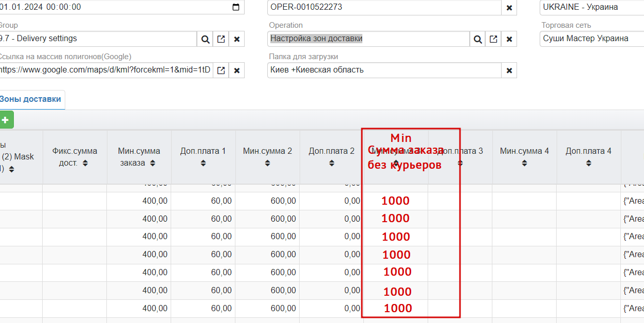644x323 pixels.
Task: Clear the Group field value
Action: [x=237, y=39]
